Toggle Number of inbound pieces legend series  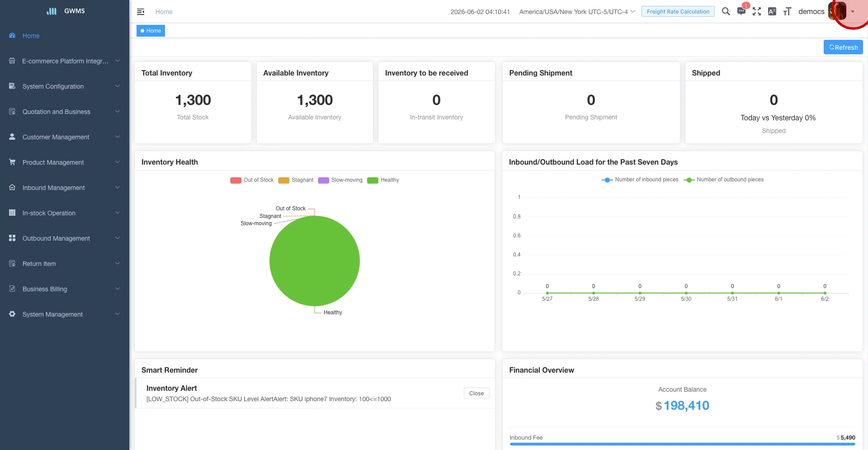(x=640, y=180)
